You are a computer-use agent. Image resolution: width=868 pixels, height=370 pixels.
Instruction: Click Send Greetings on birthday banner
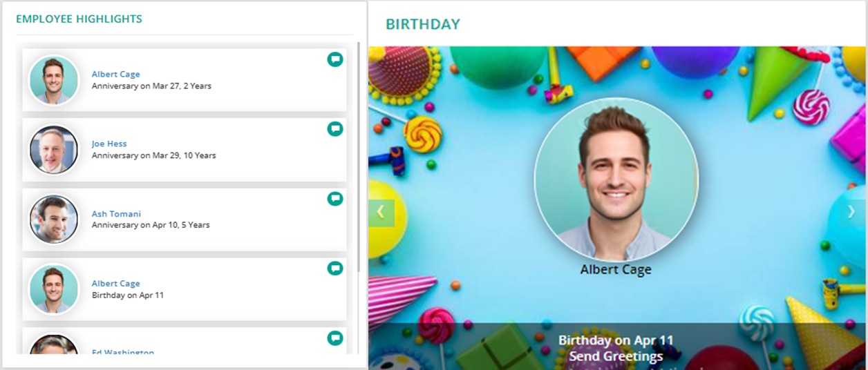click(x=616, y=356)
